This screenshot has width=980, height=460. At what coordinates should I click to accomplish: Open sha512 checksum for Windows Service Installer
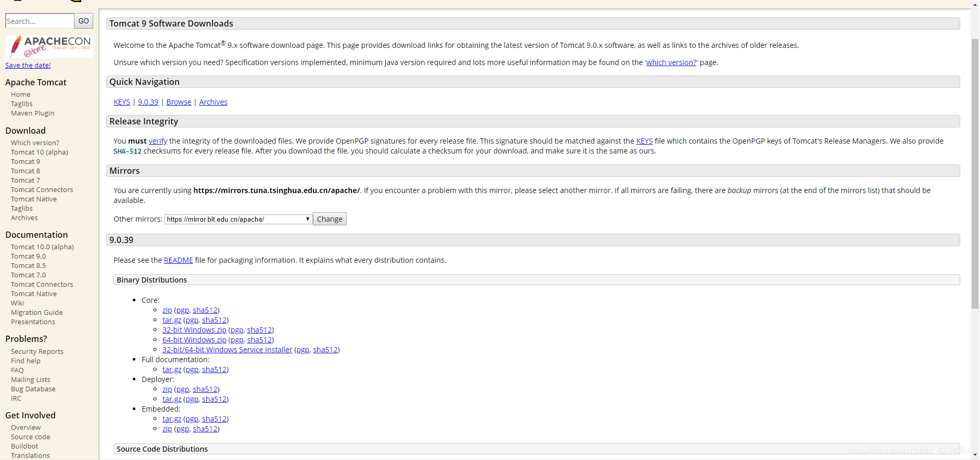click(325, 350)
